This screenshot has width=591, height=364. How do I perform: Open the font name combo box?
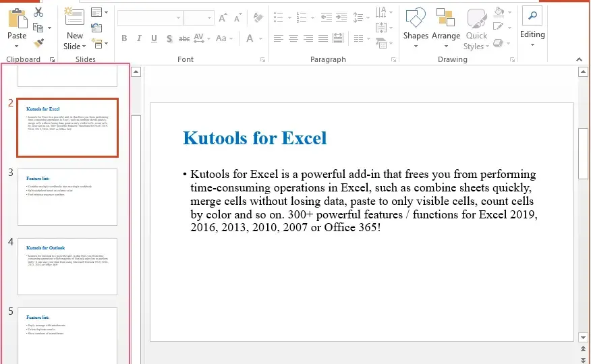[x=150, y=18]
